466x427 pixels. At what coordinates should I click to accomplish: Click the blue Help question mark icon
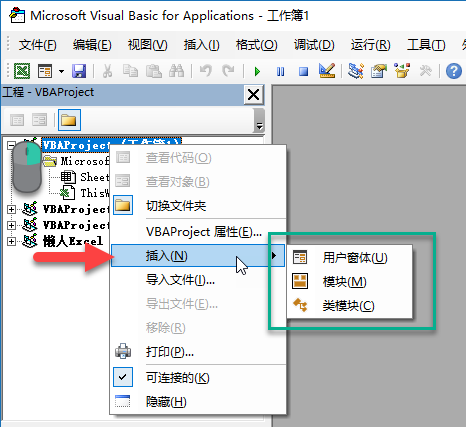(x=454, y=71)
